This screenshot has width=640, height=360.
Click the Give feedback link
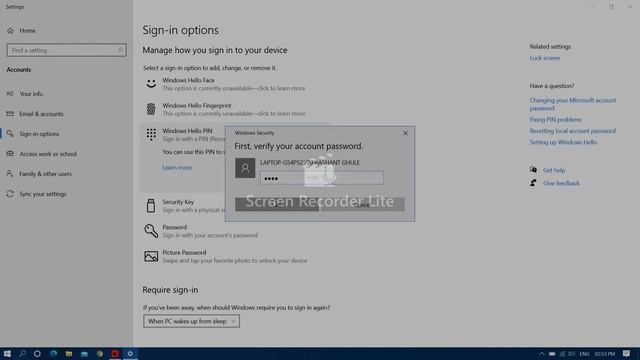pyautogui.click(x=561, y=183)
